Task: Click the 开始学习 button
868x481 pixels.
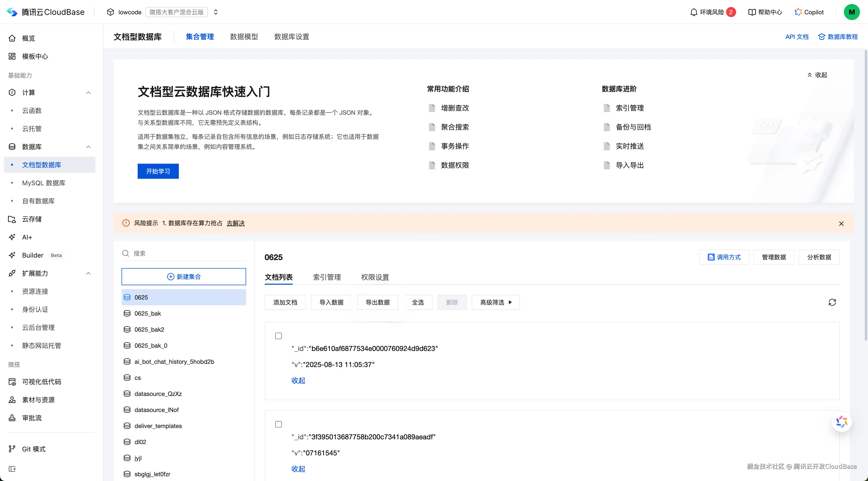Action: point(158,171)
